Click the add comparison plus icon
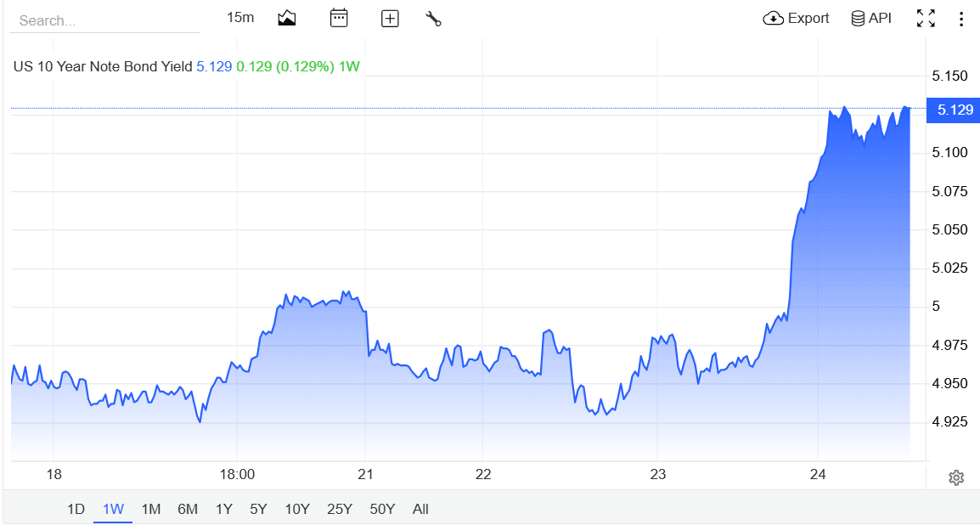The width and height of the screenshot is (980, 525). [390, 19]
